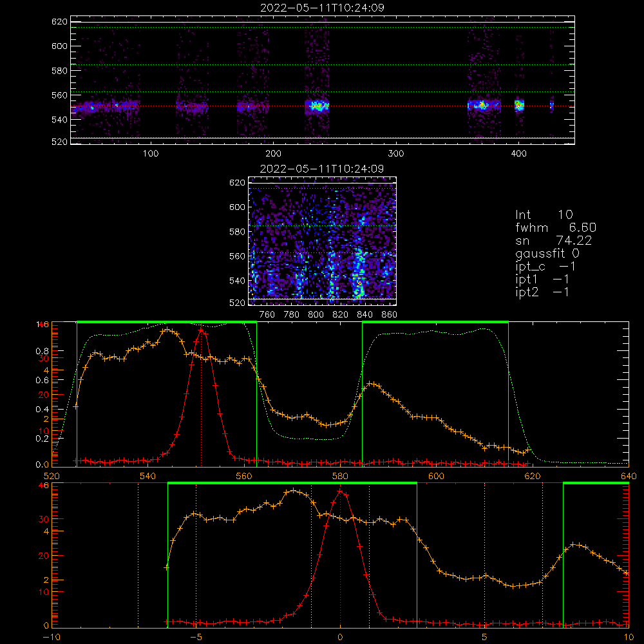Click the small bright blob at x=400 in top spectrogram
Viewport: 644px width, 644px height.
pyautogui.click(x=520, y=106)
